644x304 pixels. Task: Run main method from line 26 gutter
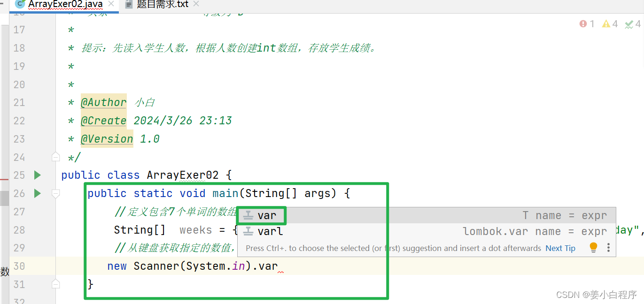[x=38, y=193]
